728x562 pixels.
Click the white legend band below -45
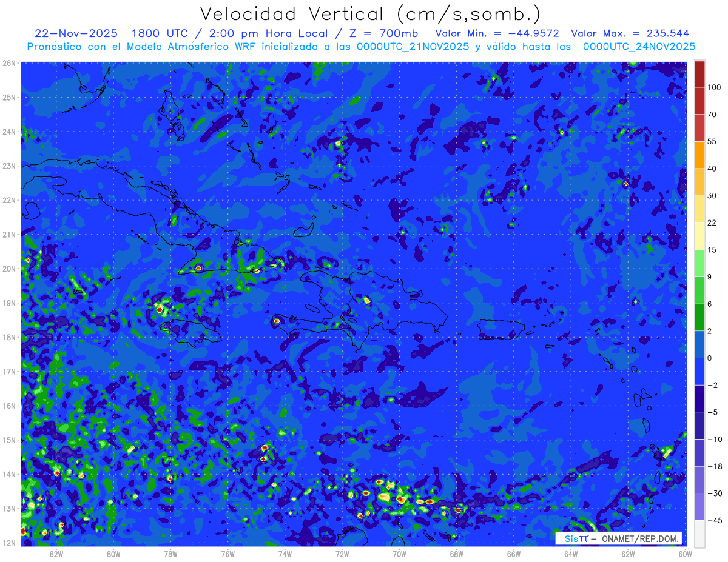699,533
